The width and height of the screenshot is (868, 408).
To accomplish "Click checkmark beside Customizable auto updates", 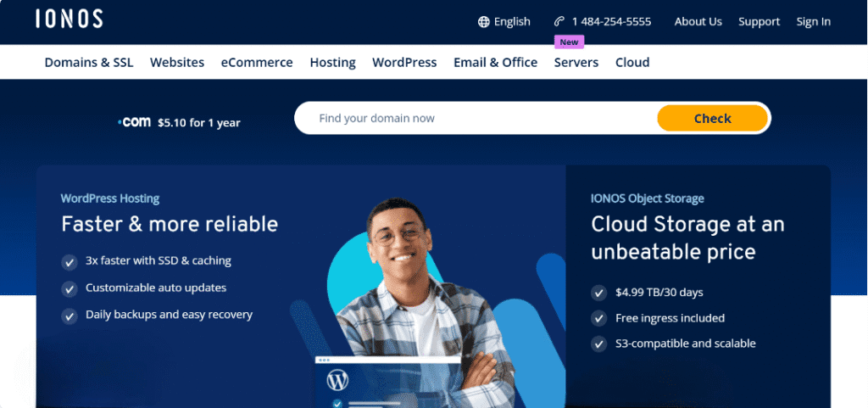I will coord(70,289).
